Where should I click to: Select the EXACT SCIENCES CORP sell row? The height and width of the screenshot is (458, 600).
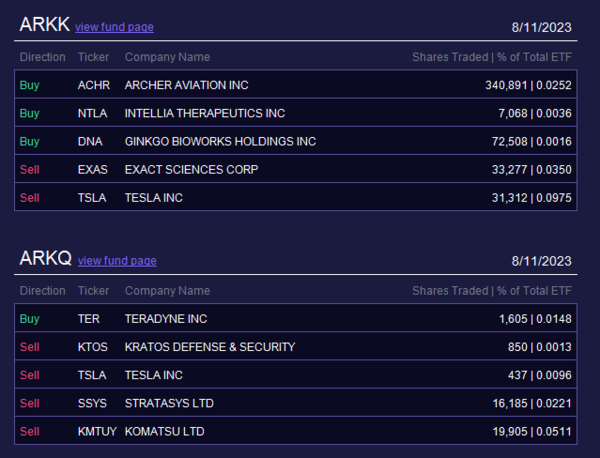pos(295,169)
